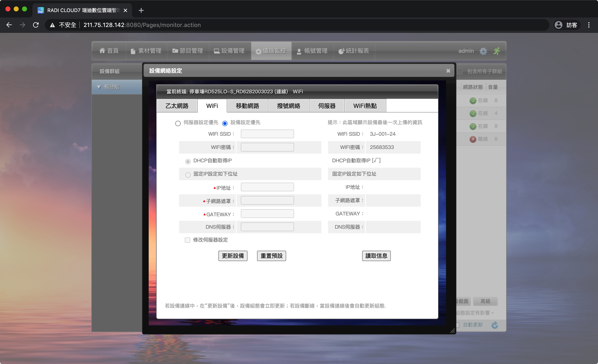Close the 設備網絡設定 dialog

448,71
